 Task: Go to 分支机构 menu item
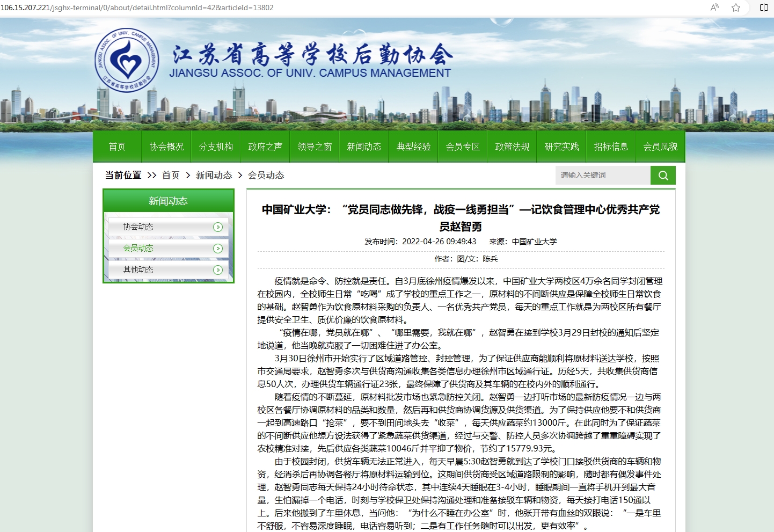click(216, 147)
